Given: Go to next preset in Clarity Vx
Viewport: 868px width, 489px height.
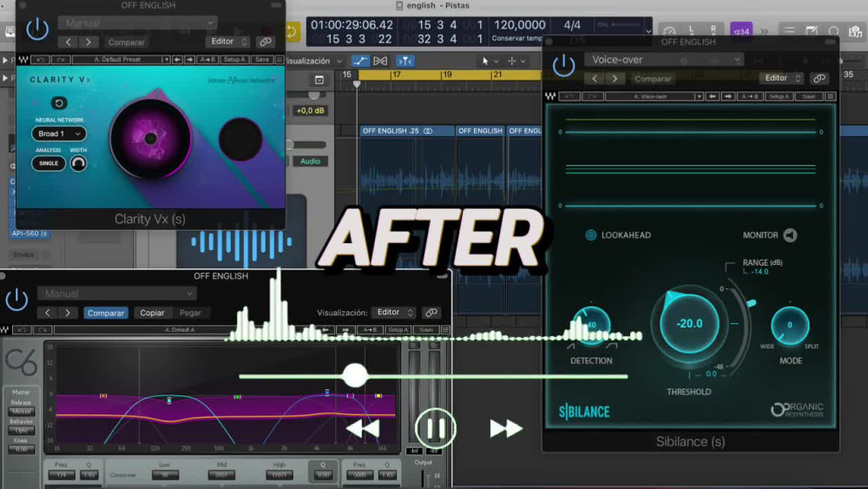Looking at the screenshot, I should pyautogui.click(x=88, y=42).
